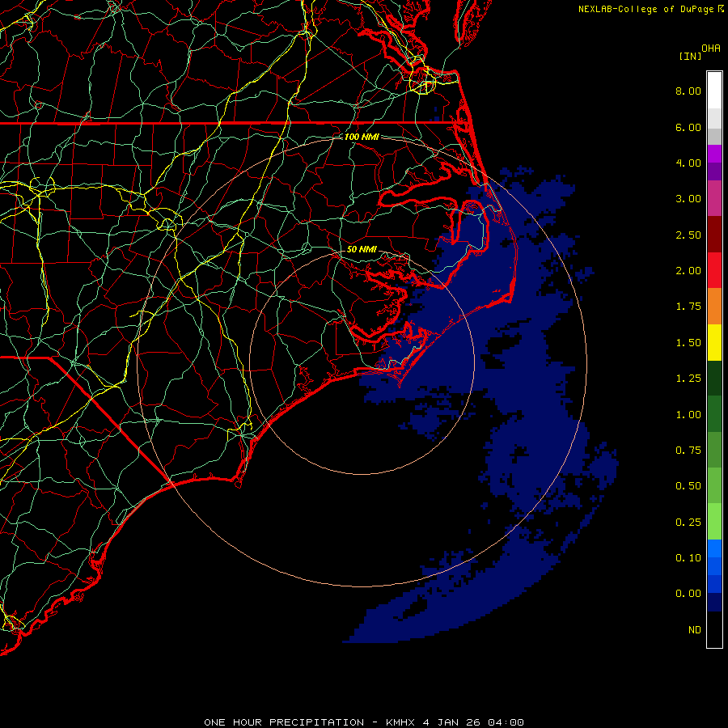728x728 pixels.
Task: Click the yellow 1.50 inch legend swatch
Action: pyautogui.click(x=714, y=343)
